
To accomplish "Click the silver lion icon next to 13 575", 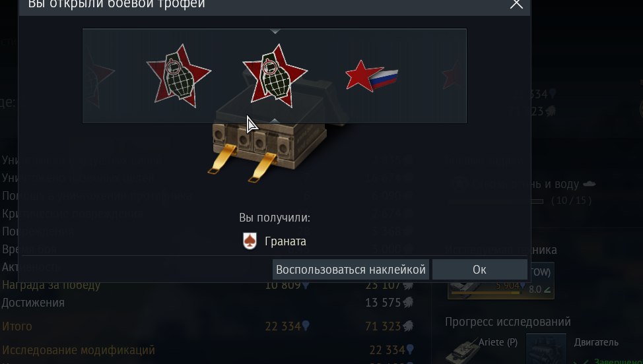I will pyautogui.click(x=408, y=303).
